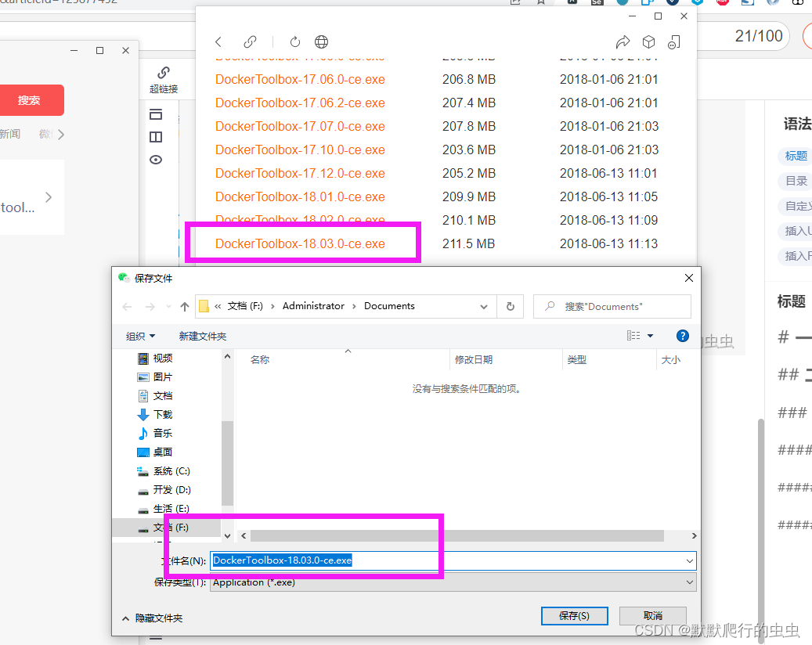Screen dimensions: 812x645
Task: Expand address bar path history dropdown
Action: click(484, 307)
